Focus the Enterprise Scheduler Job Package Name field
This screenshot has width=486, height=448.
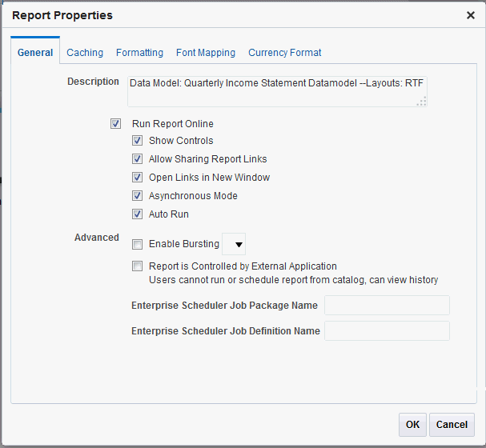pos(387,306)
